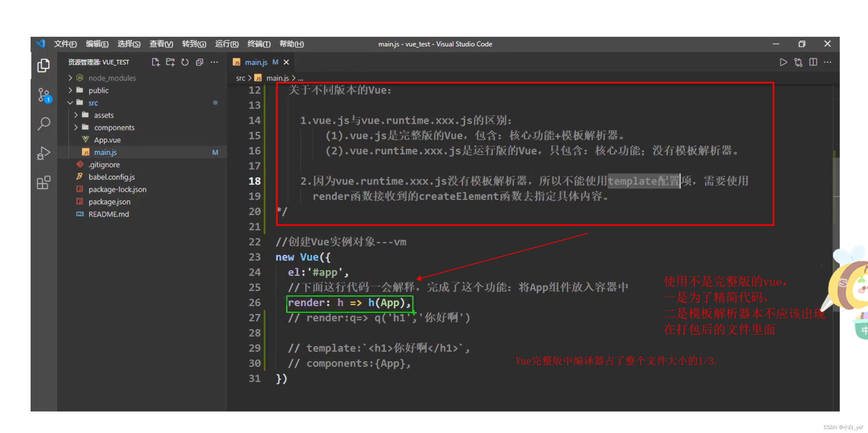
Task: Open editor more actions ellipsis
Action: point(828,62)
